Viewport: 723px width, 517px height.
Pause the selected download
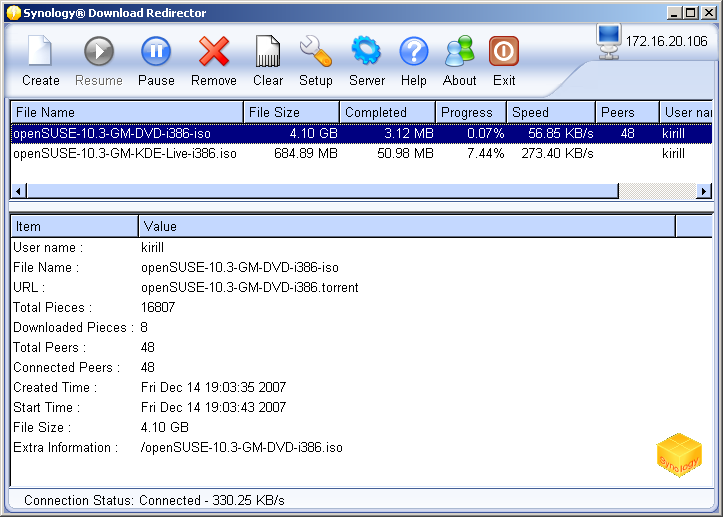pyautogui.click(x=156, y=51)
